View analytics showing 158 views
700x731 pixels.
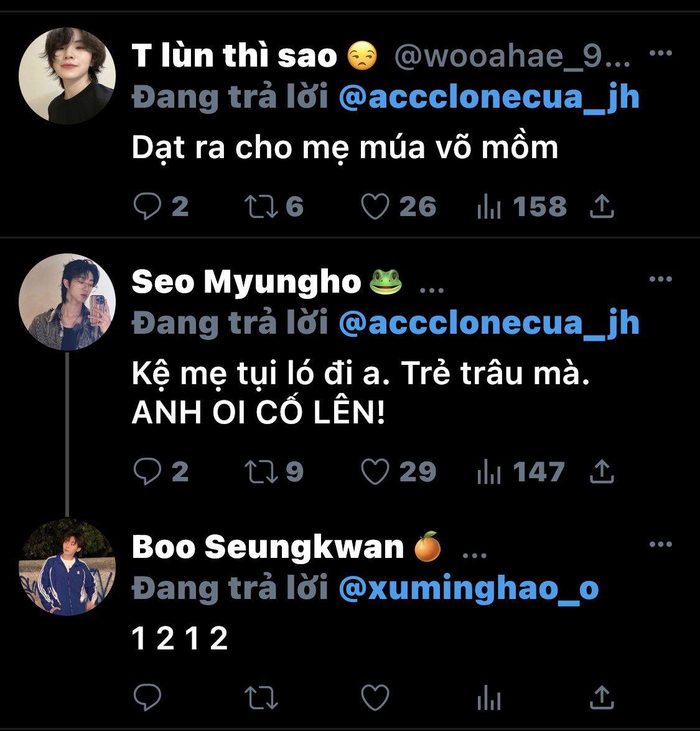pyautogui.click(x=489, y=207)
